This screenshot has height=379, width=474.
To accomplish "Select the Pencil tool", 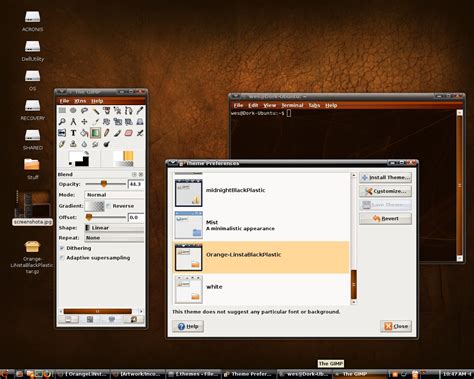I will [106, 133].
